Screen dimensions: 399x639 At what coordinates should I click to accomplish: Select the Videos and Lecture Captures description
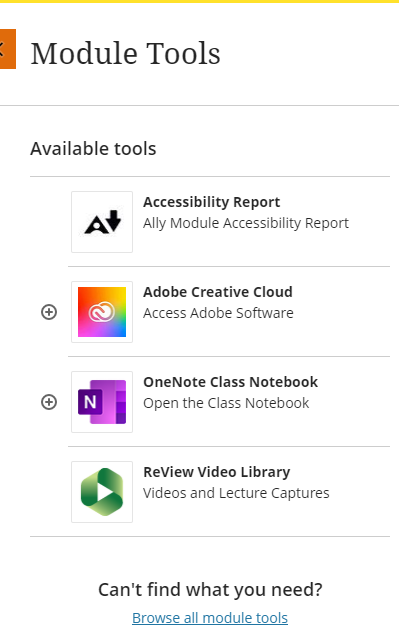pyautogui.click(x=236, y=493)
